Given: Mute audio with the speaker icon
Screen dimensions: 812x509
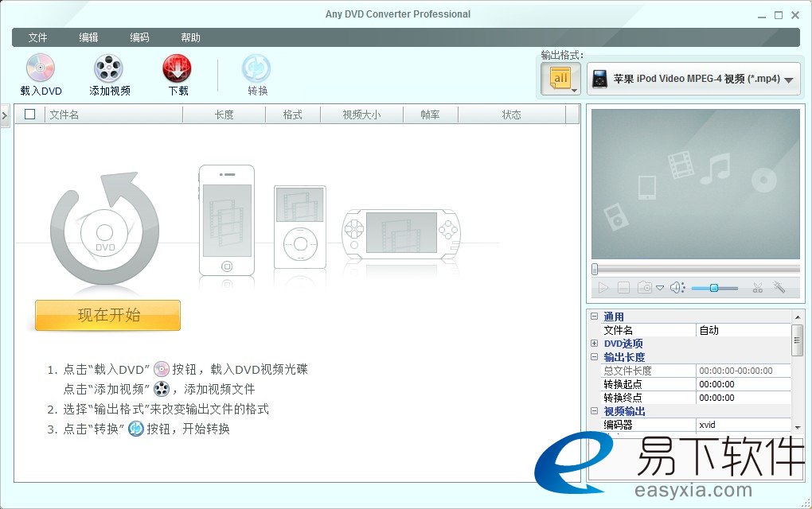Looking at the screenshot, I should pyautogui.click(x=677, y=288).
